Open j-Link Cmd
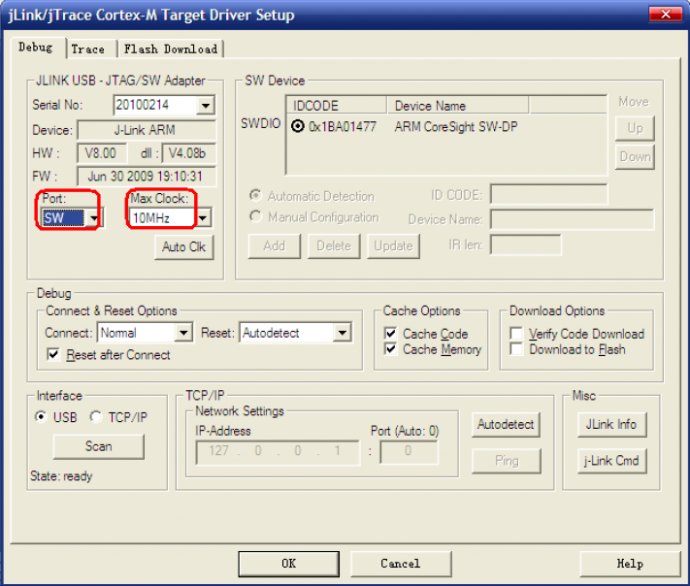This screenshot has height=586, width=690. click(612, 461)
